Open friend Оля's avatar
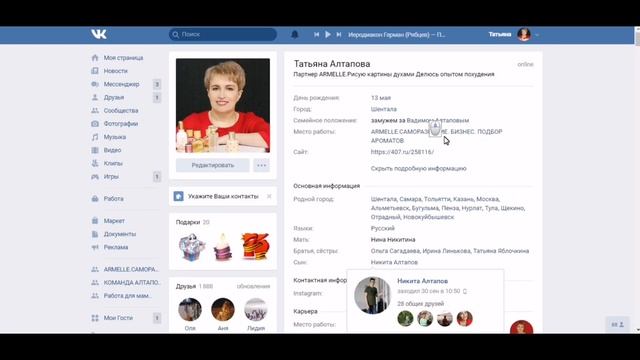Screen dimensions: 640x360 point(190,309)
